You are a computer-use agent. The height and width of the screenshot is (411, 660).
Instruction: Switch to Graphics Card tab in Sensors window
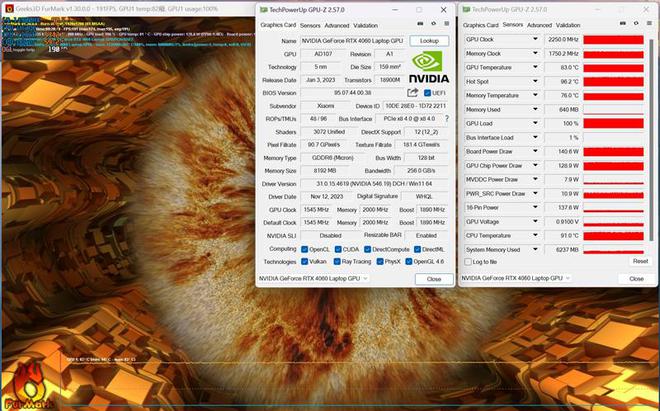480,25
